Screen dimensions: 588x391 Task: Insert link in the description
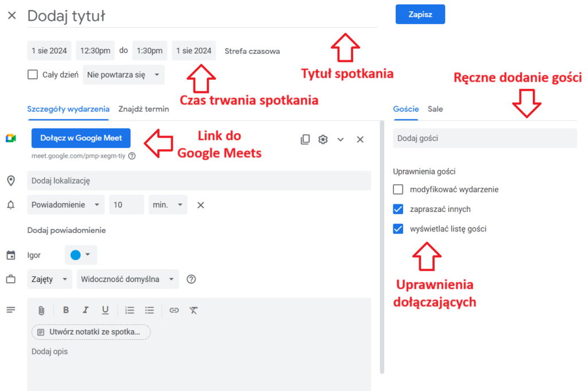pos(174,310)
